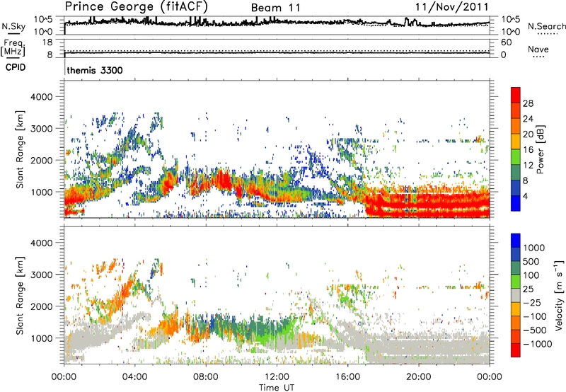
Task: Click the blue bottom of the power colorbar
Action: tap(516, 203)
